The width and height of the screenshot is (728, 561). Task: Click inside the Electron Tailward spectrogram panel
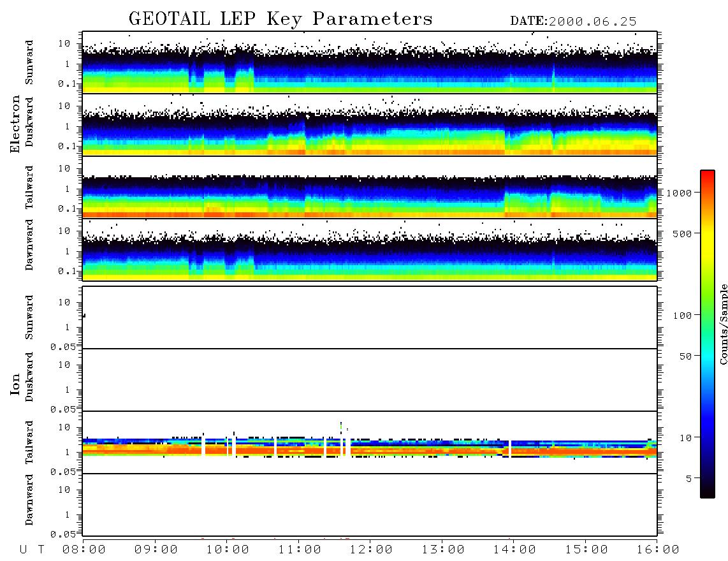[370, 187]
